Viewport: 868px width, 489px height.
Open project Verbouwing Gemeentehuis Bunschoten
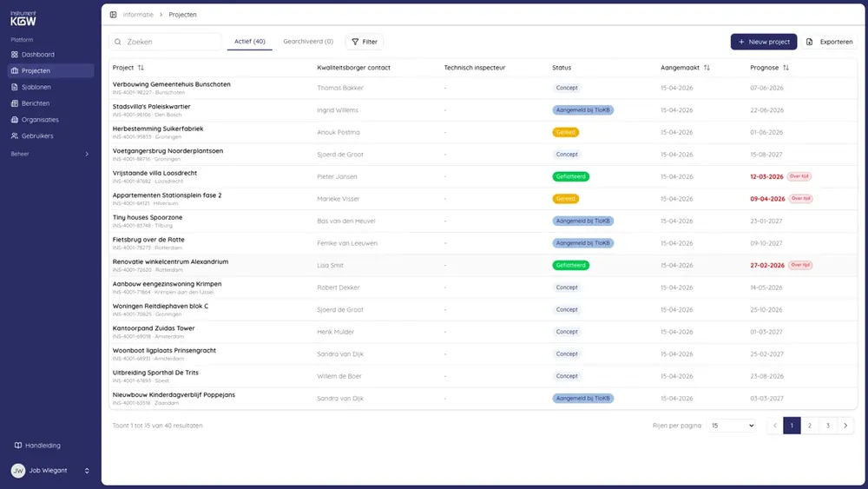click(171, 84)
